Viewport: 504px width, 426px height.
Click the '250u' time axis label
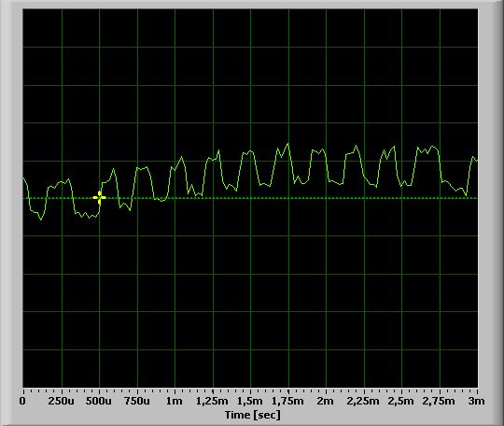point(61,401)
